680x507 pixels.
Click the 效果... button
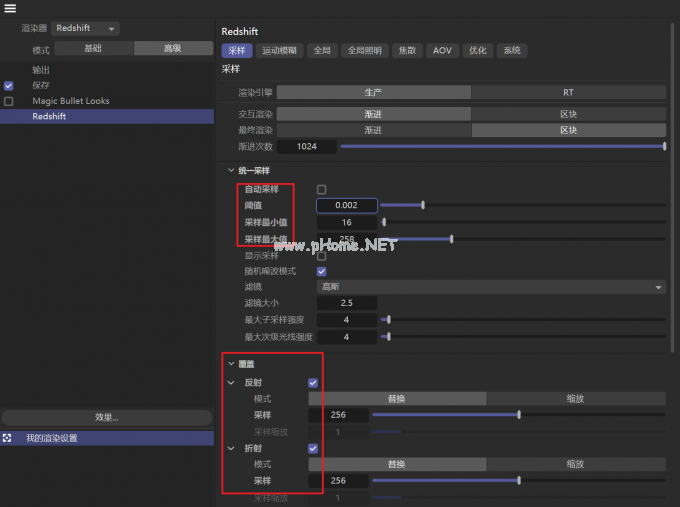pyautogui.click(x=107, y=418)
